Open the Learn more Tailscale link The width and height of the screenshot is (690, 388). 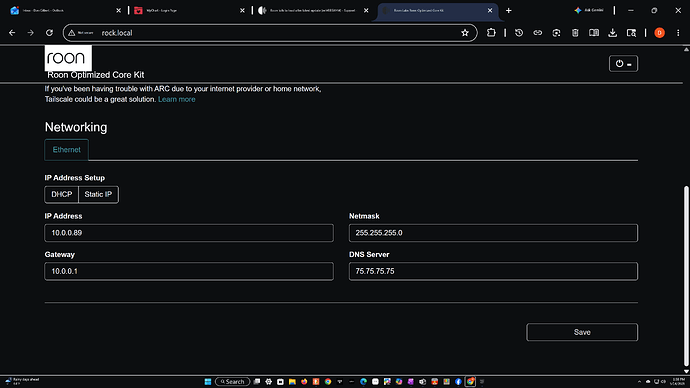(x=176, y=99)
